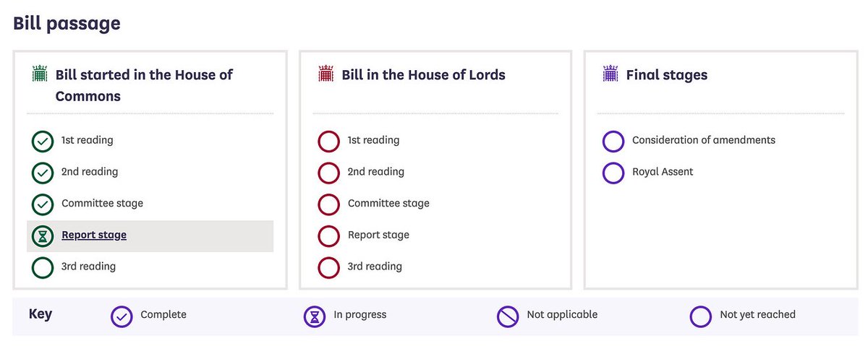Screen dimensions: 868x346
Task: Click the Royal Assent circle icon
Action: pos(613,173)
